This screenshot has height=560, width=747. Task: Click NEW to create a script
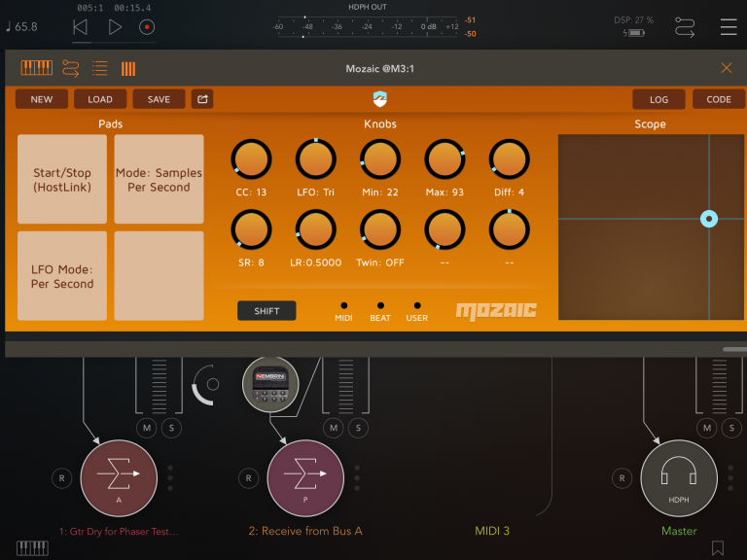(x=42, y=99)
